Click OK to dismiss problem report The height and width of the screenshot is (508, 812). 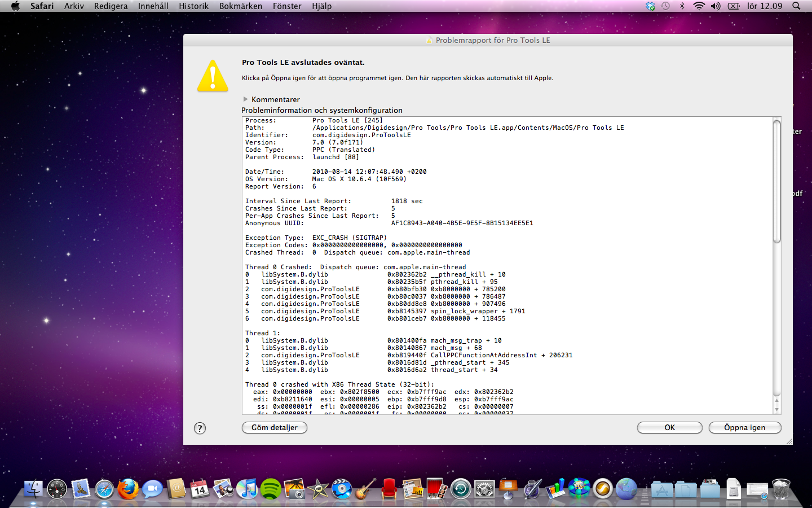pos(669,427)
